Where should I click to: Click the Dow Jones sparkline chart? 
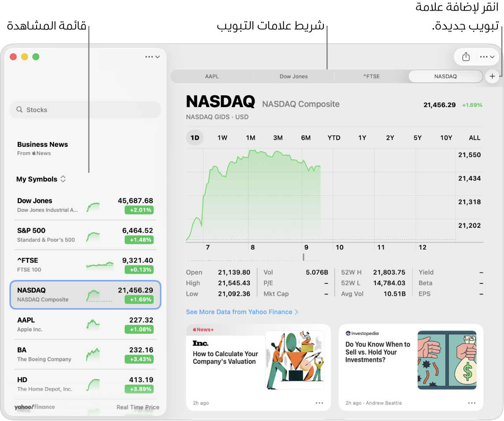[93, 207]
